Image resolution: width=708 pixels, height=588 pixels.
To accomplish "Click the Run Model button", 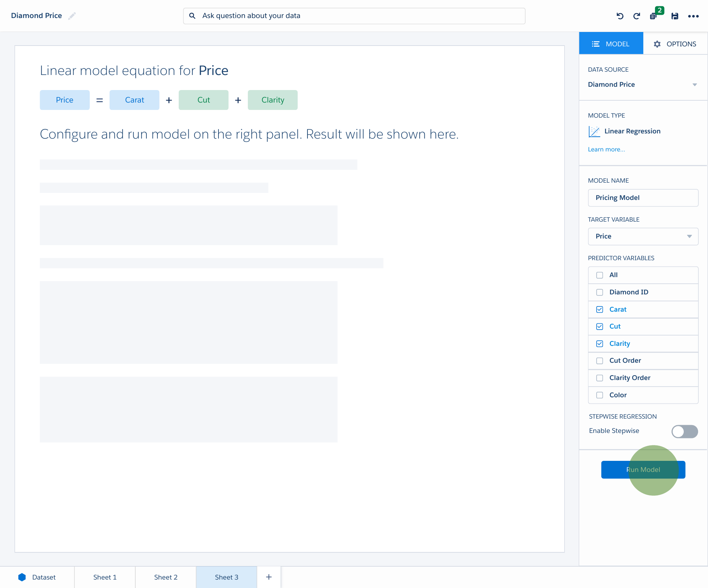I will (643, 470).
